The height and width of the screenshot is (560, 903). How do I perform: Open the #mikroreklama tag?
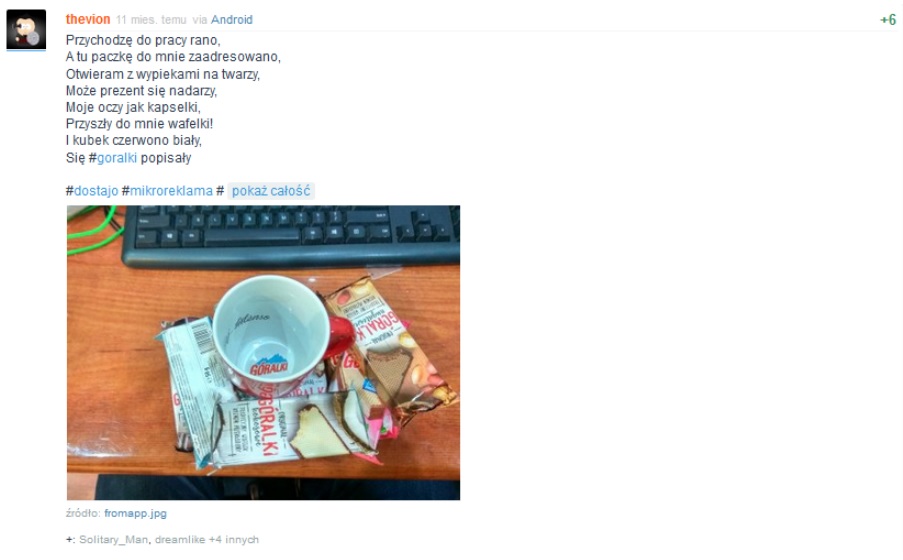pyautogui.click(x=167, y=191)
